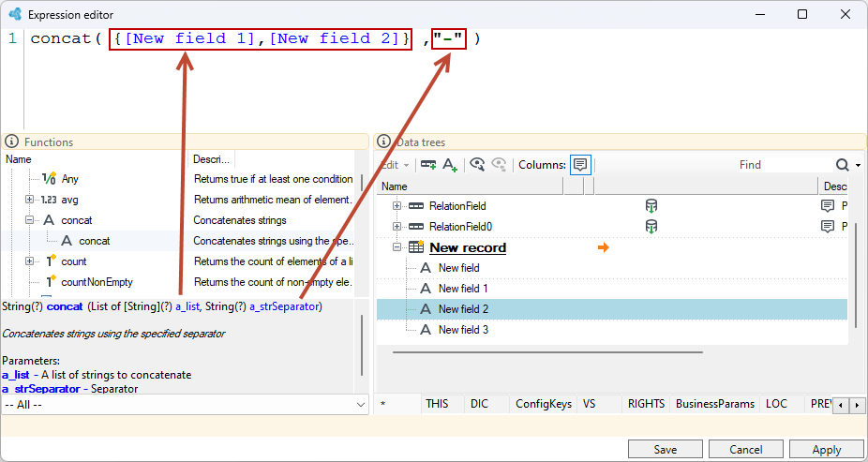Click the table icon of New record
This screenshot has width=868, height=462.
coord(416,247)
